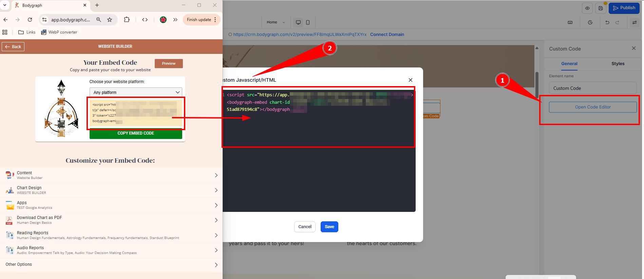Reload the Bodygraph browser page
This screenshot has height=279, width=644.
tap(30, 20)
